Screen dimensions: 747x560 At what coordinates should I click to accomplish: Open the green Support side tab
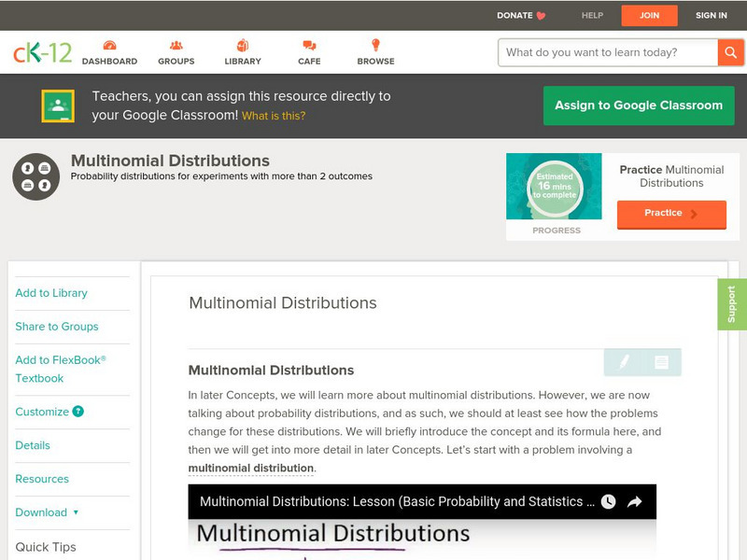click(732, 304)
